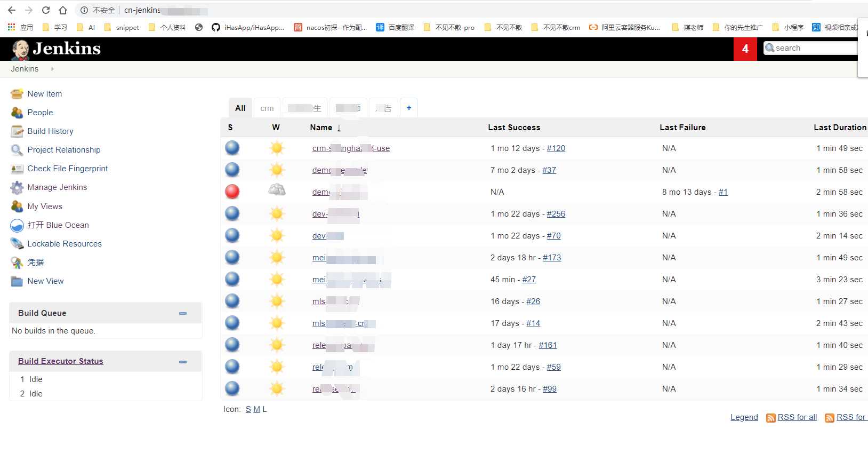The height and width of the screenshot is (461, 868).
Task: Open Build Executor Status link
Action: click(61, 361)
